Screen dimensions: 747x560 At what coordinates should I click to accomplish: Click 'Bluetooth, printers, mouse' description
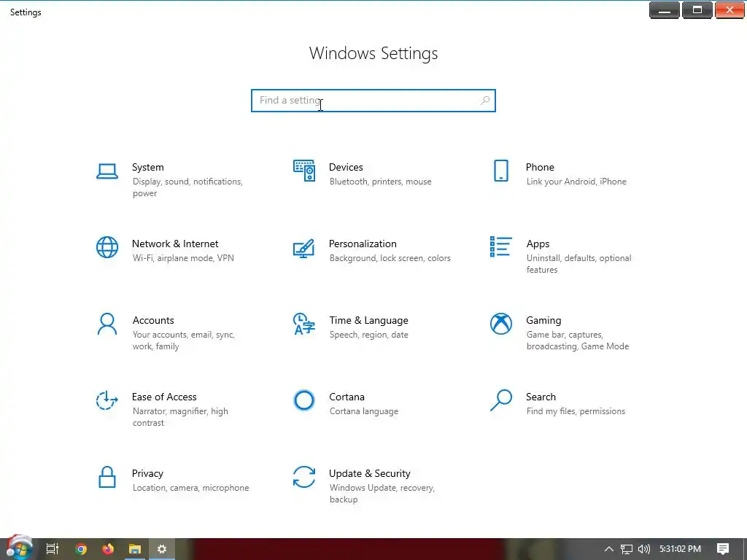(380, 182)
